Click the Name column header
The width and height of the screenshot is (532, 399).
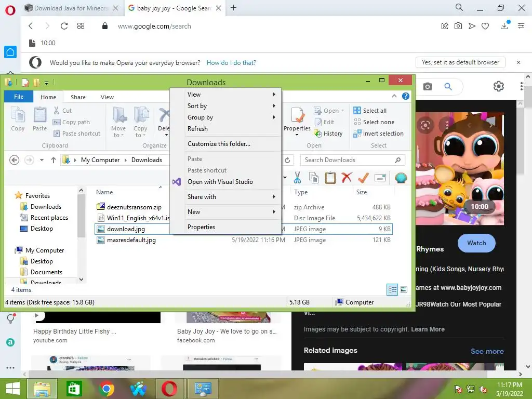pos(104,192)
